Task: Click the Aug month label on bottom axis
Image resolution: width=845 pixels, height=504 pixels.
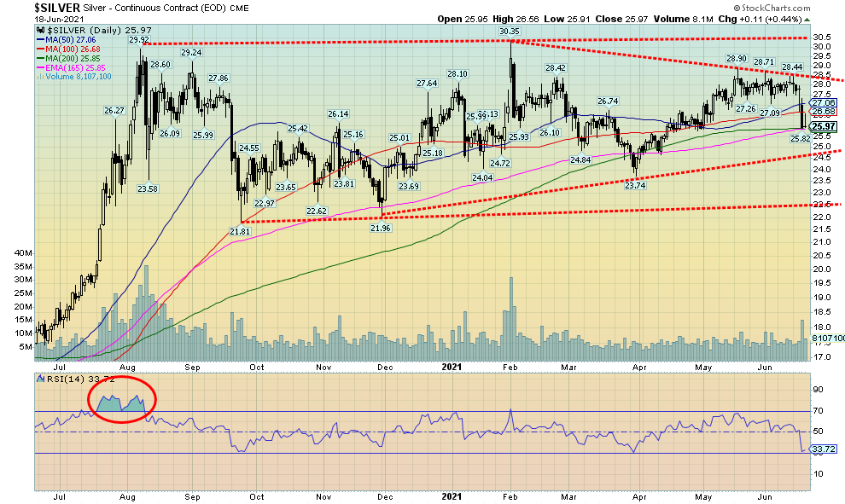Action: tap(125, 496)
